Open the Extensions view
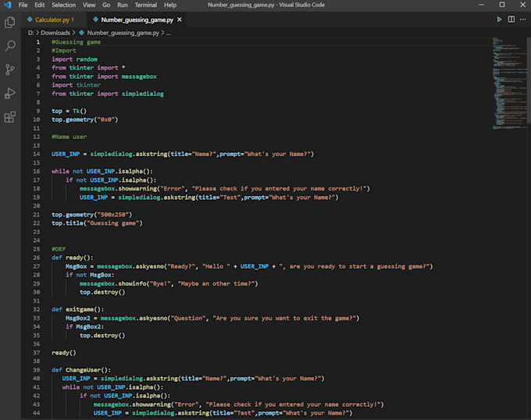531x420 pixels. click(10, 117)
